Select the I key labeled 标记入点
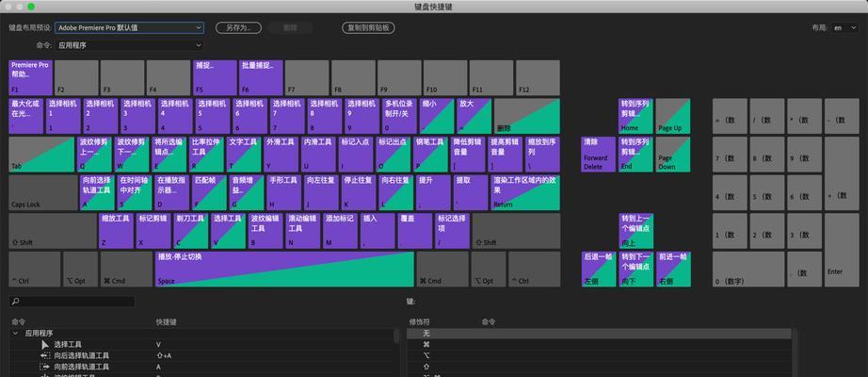Viewport: 868px width, 377px height. coord(356,155)
